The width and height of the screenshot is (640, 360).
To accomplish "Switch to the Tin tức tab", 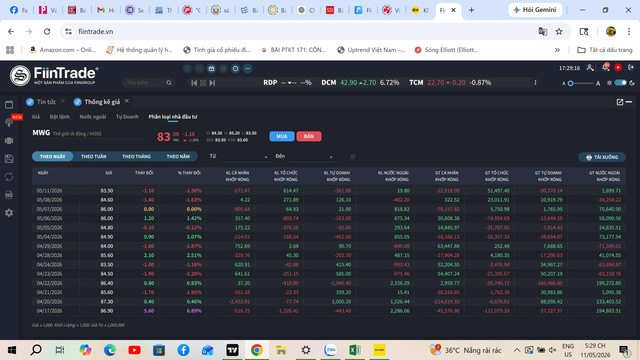I will (42, 102).
